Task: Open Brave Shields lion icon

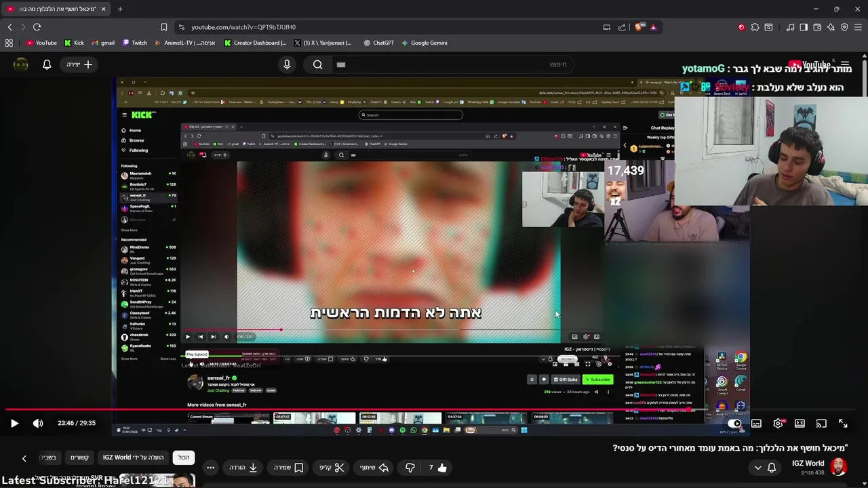Action: point(639,27)
